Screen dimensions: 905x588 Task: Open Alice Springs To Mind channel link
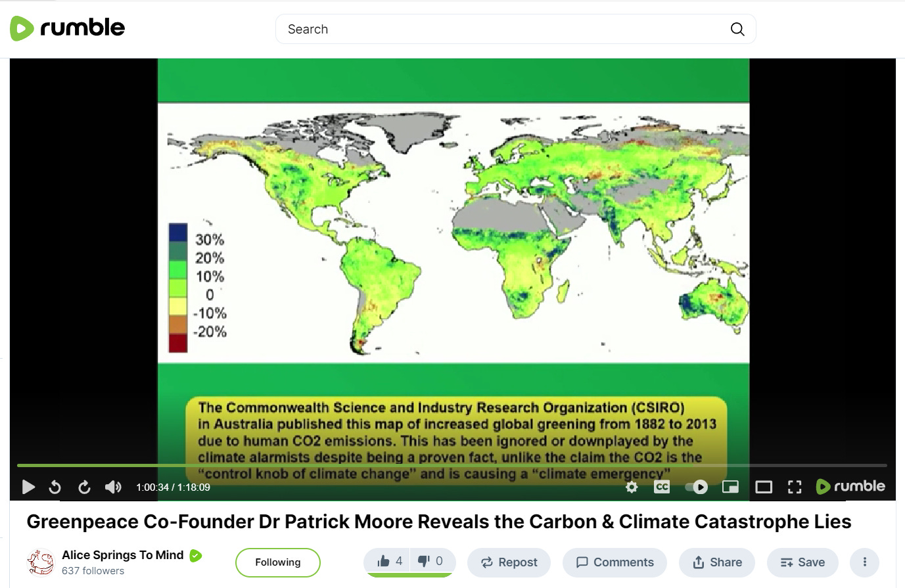123,555
